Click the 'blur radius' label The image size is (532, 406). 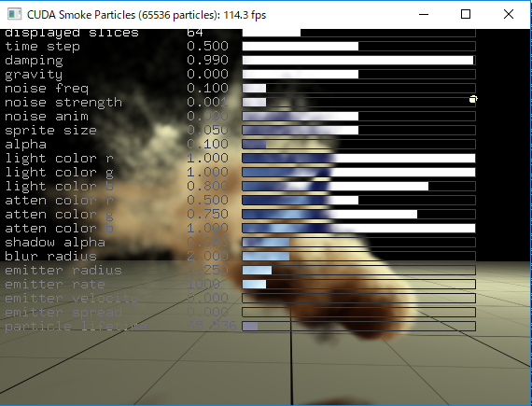pos(51,257)
